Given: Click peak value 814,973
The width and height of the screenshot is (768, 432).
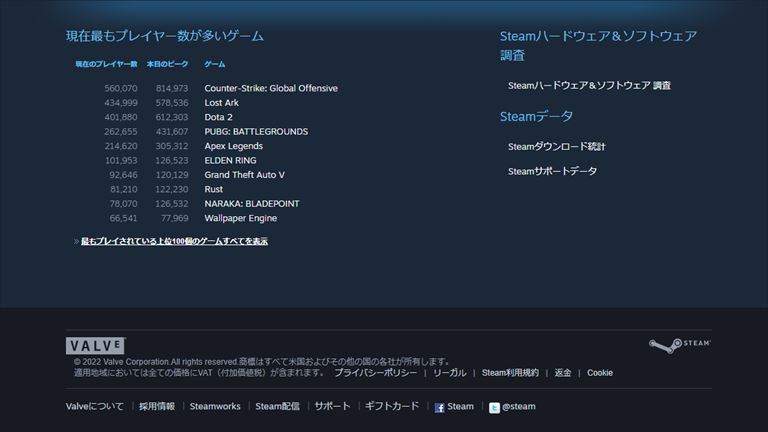Looking at the screenshot, I should pyautogui.click(x=172, y=88).
